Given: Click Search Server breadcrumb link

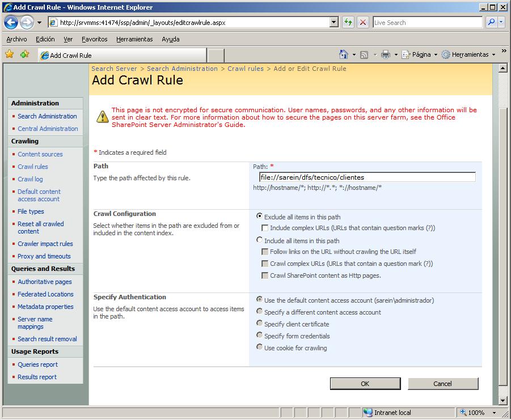Looking at the screenshot, I should (114, 69).
